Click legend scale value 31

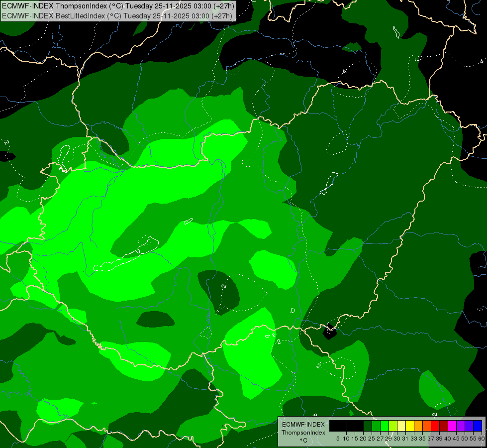405,439
